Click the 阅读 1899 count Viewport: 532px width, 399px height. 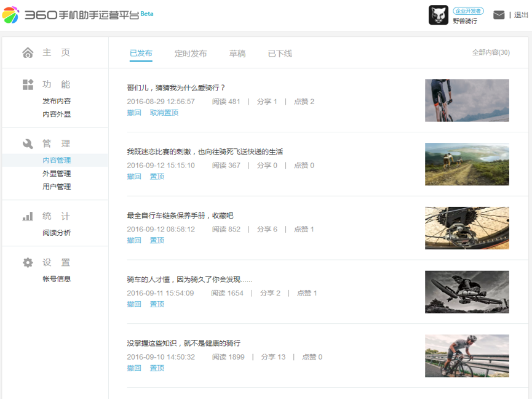point(228,357)
